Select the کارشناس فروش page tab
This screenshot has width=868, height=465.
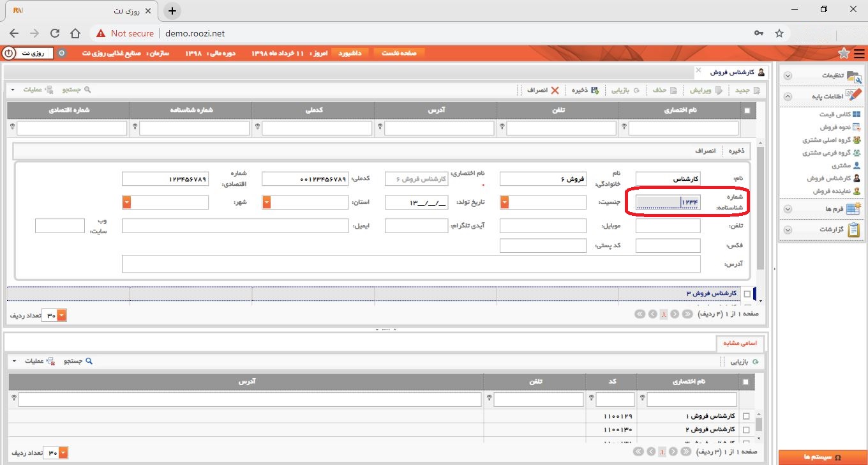(737, 73)
